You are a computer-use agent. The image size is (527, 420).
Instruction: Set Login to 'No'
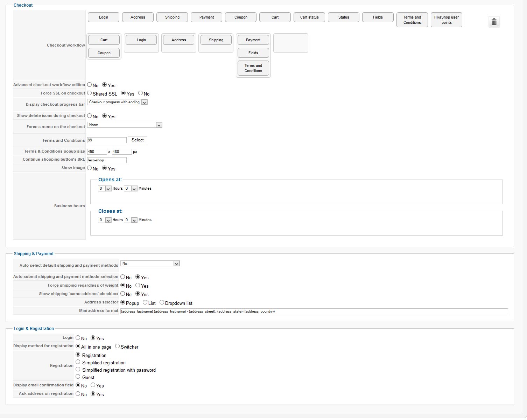click(78, 338)
